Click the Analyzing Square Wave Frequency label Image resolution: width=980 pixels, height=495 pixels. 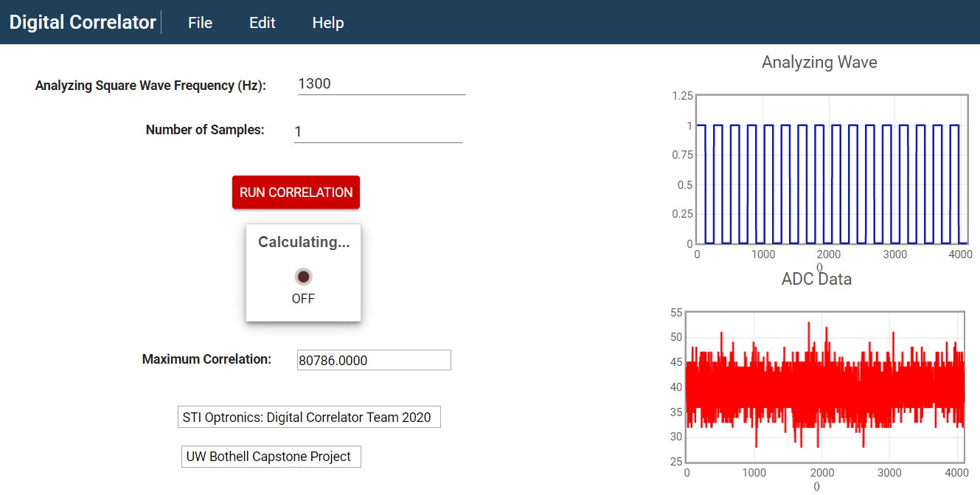(150, 86)
